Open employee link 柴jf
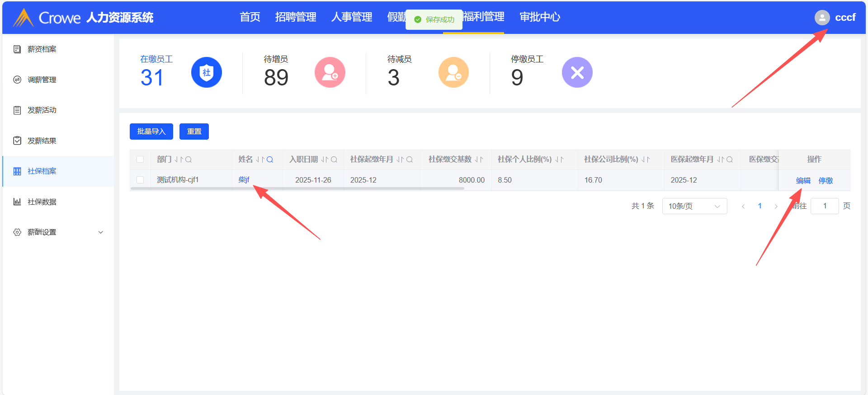 [244, 180]
